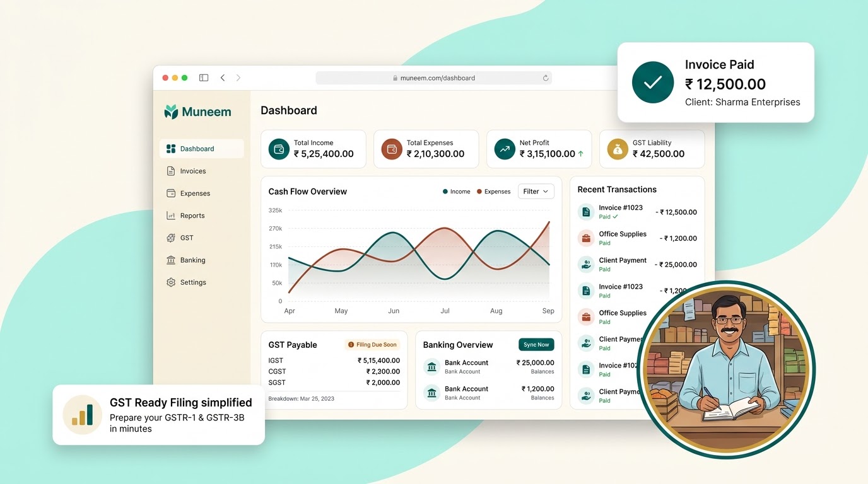Click the GST Ready Filing simplified card
The width and height of the screenshot is (868, 484).
[x=158, y=415]
